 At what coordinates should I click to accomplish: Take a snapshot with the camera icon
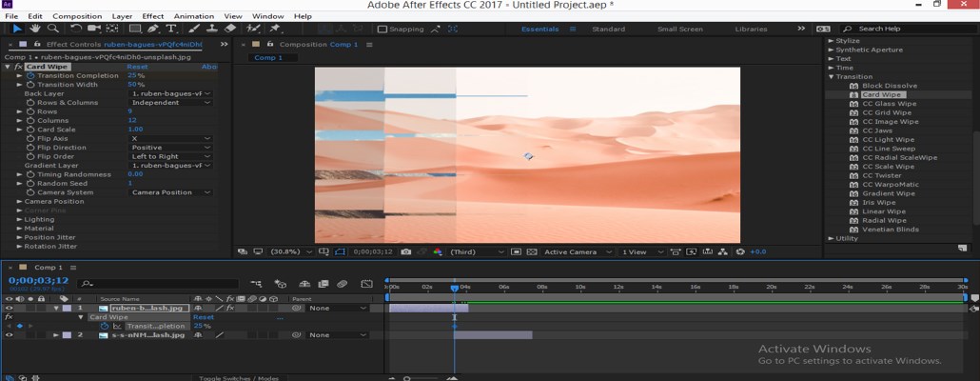(x=406, y=252)
